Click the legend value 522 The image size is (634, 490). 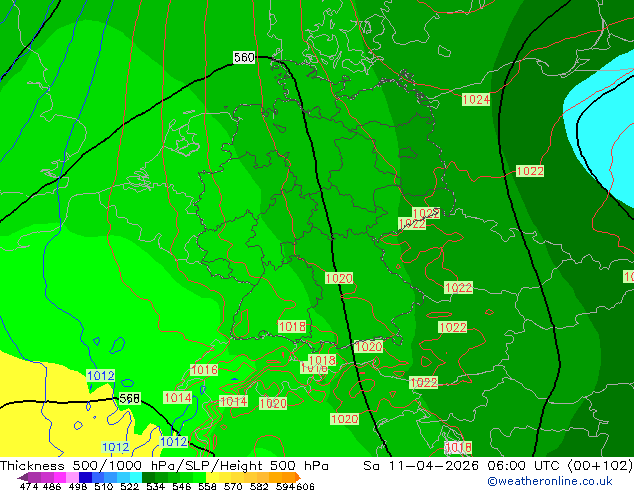coord(129,486)
